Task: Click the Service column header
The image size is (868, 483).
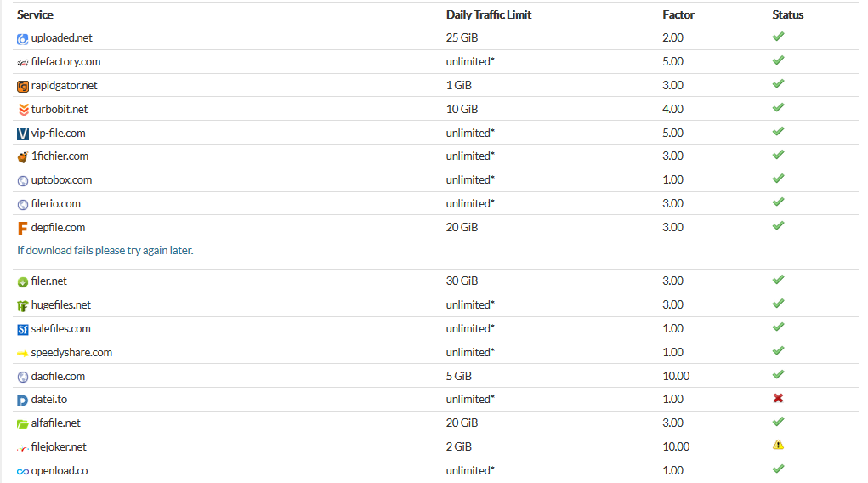Action: [x=35, y=15]
